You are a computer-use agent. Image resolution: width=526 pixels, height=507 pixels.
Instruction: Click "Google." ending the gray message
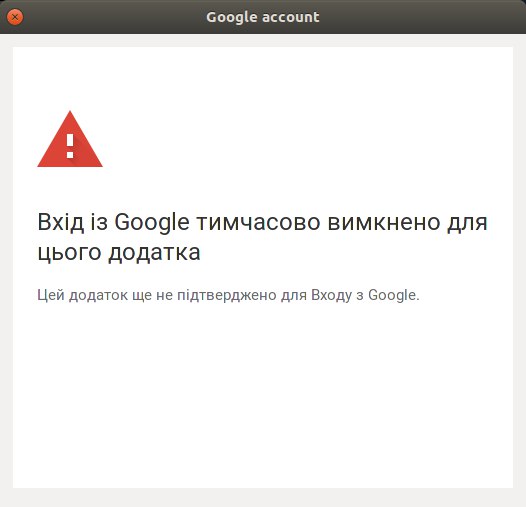tap(394, 296)
